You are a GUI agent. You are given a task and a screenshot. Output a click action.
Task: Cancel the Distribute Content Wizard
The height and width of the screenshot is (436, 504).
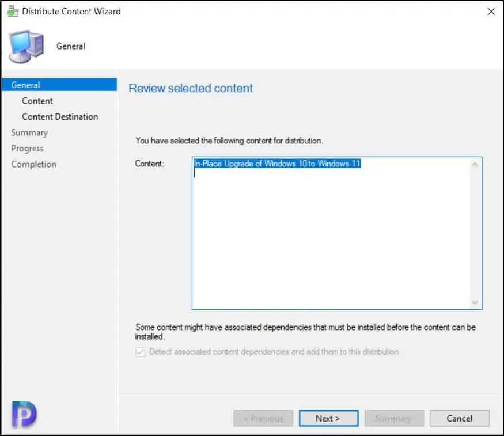(459, 418)
